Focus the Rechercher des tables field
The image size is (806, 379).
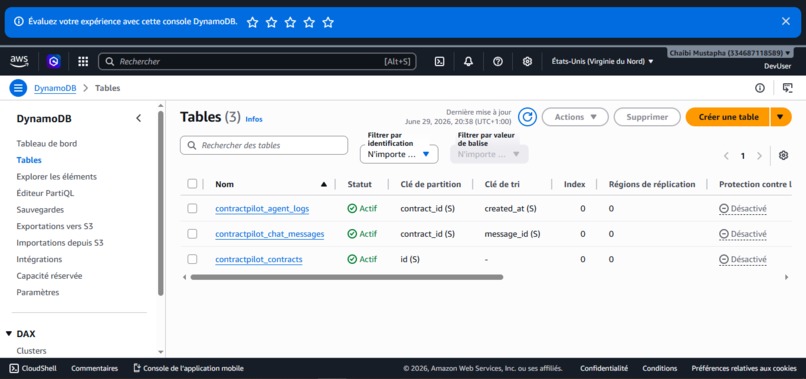(x=264, y=146)
